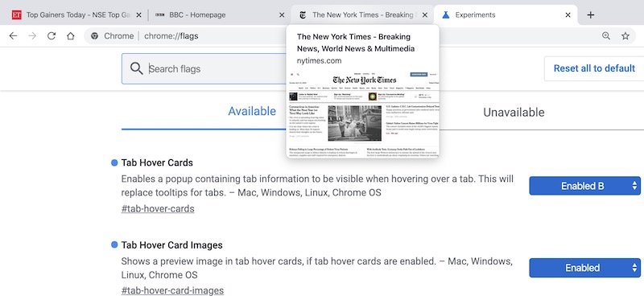Click the ET favicon on Top Gainers tab
644x304 pixels.
click(x=16, y=15)
